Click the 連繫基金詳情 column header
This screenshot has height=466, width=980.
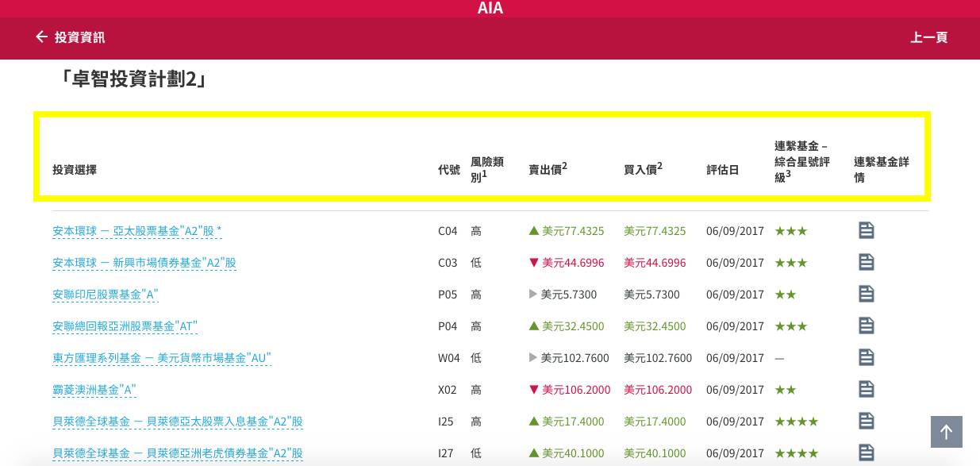[x=882, y=169]
